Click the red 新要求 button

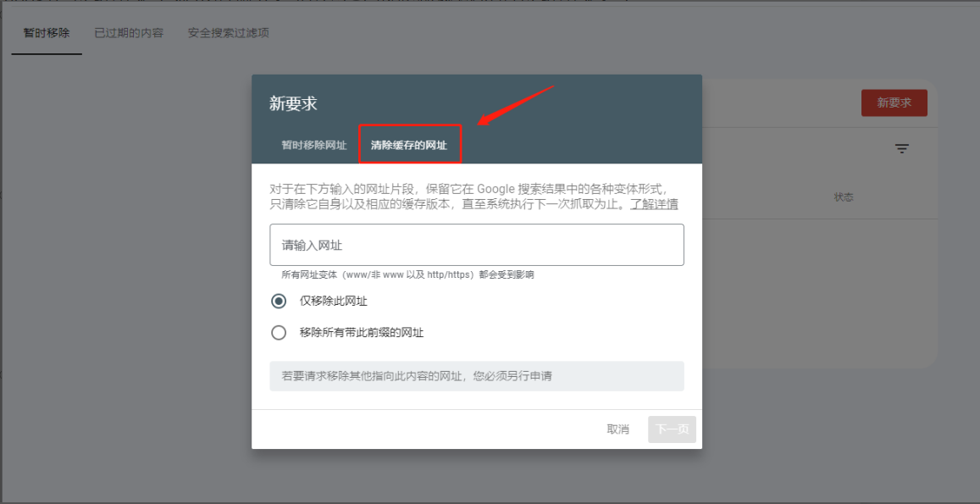(x=894, y=102)
